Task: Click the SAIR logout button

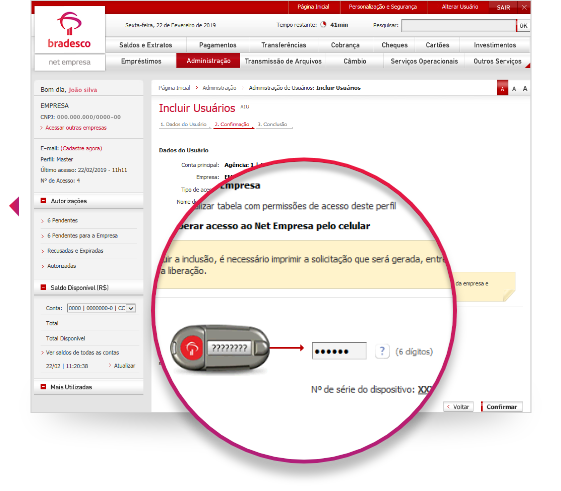Action: (503, 7)
